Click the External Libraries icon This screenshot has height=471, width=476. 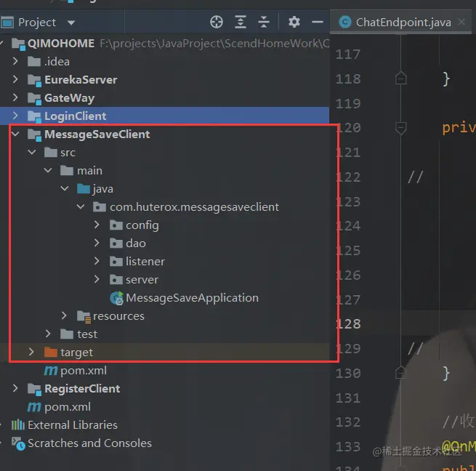click(18, 424)
